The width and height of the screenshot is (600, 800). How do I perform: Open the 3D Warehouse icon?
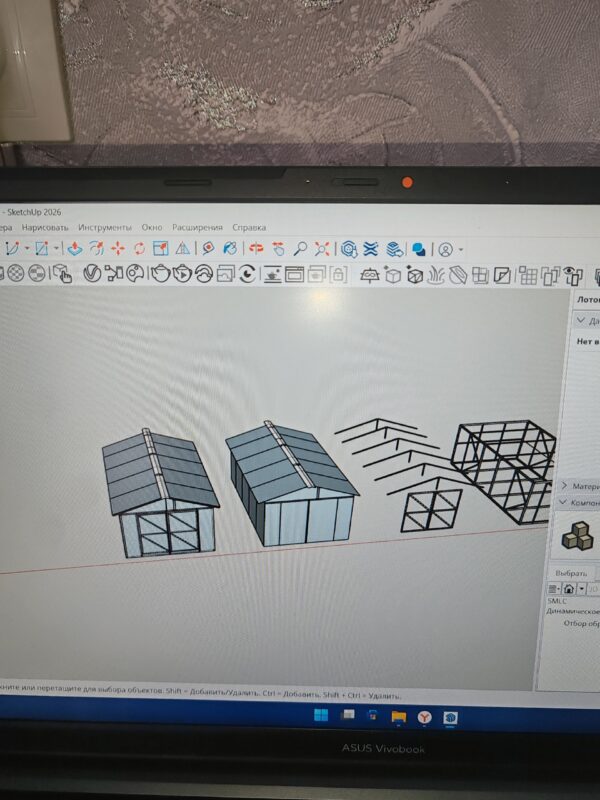pos(349,249)
